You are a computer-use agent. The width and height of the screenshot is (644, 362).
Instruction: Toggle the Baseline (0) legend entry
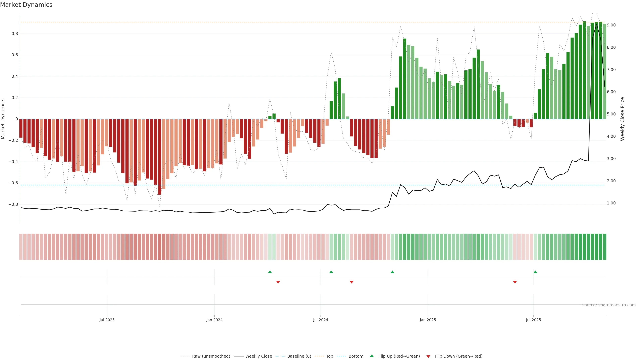click(299, 356)
